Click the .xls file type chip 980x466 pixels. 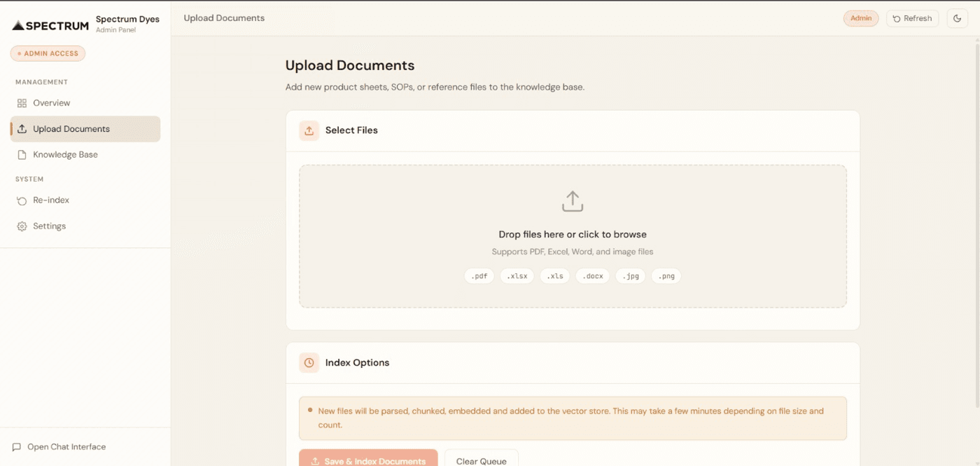[x=555, y=276]
